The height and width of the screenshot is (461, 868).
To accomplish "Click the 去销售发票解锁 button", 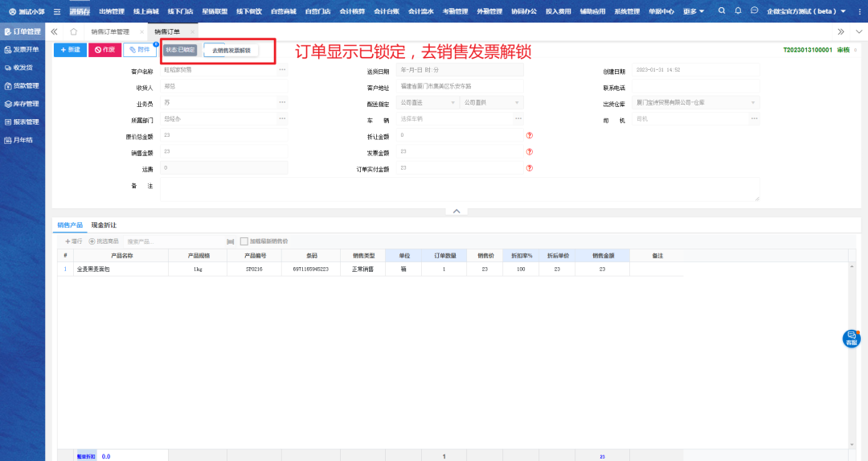I will pos(231,51).
